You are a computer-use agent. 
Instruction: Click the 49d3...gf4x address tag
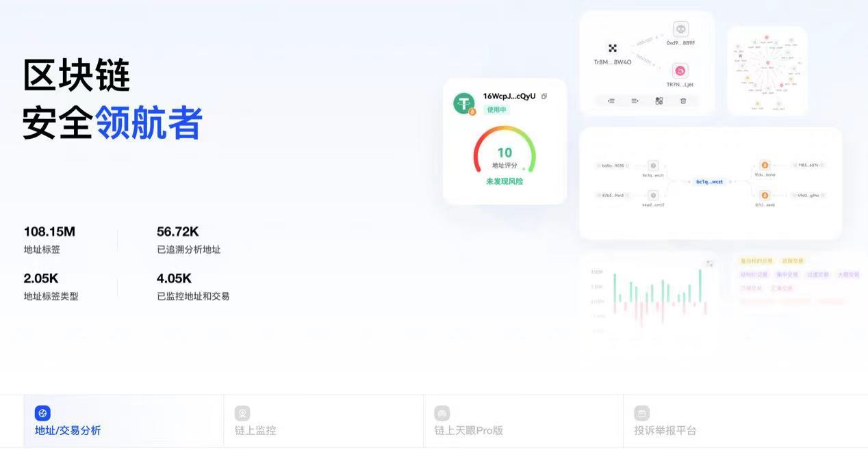[x=808, y=195]
